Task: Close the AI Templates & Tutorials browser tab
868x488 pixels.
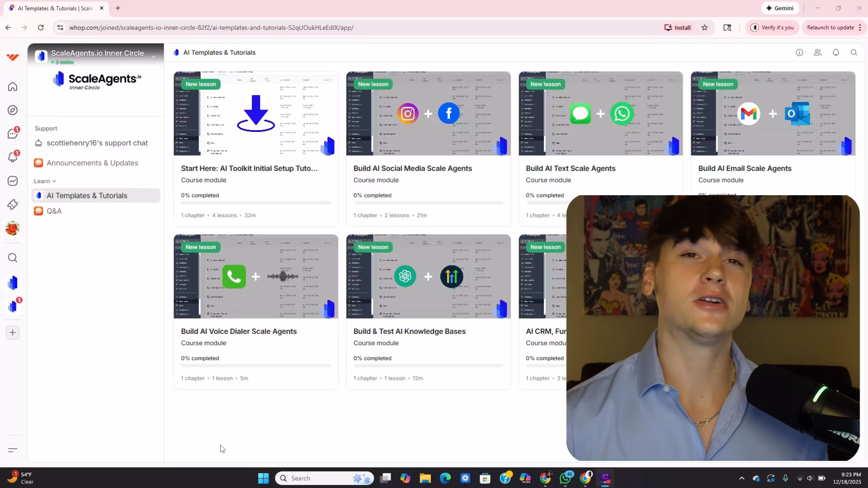Action: (x=102, y=8)
